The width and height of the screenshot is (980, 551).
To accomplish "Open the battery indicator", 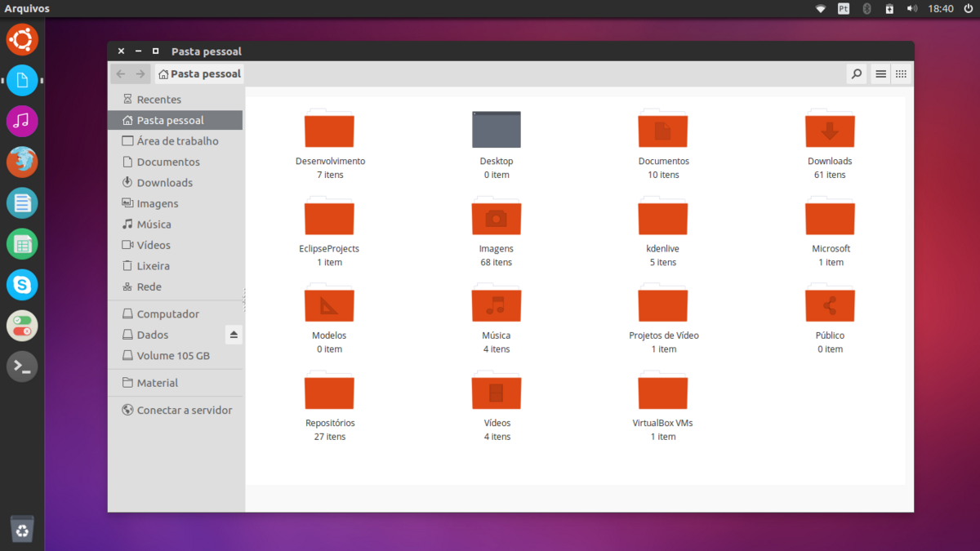I will click(x=889, y=8).
